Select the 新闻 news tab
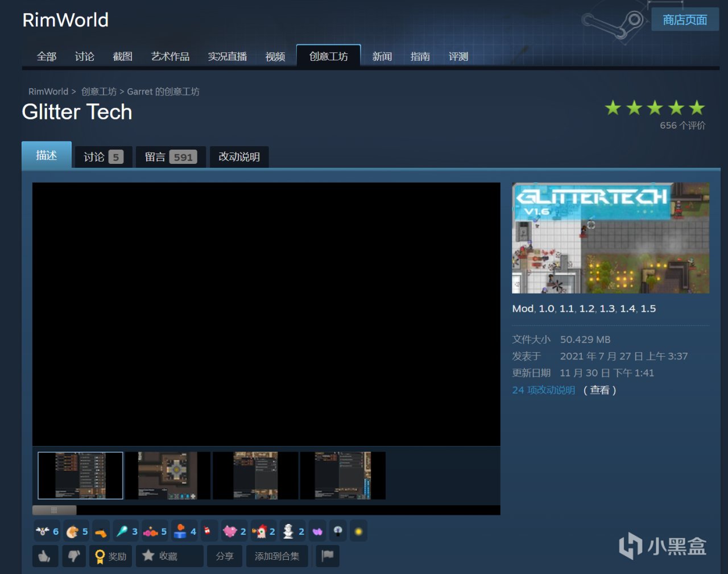728x574 pixels. (x=382, y=56)
